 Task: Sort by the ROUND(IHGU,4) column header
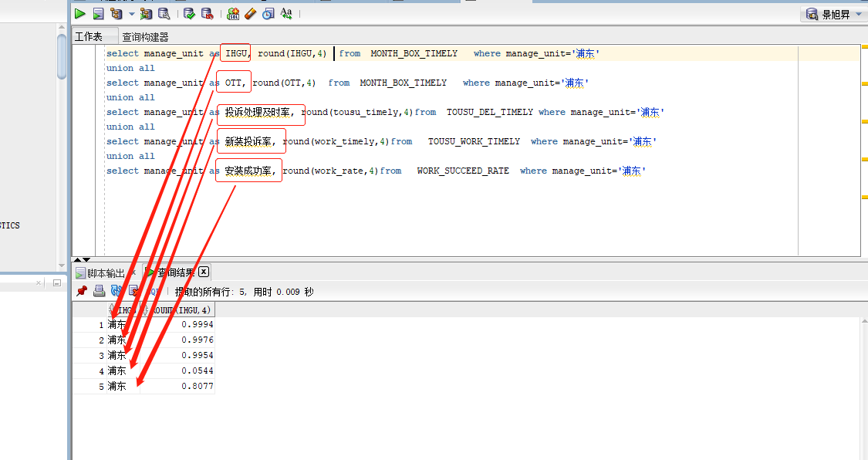[177, 310]
